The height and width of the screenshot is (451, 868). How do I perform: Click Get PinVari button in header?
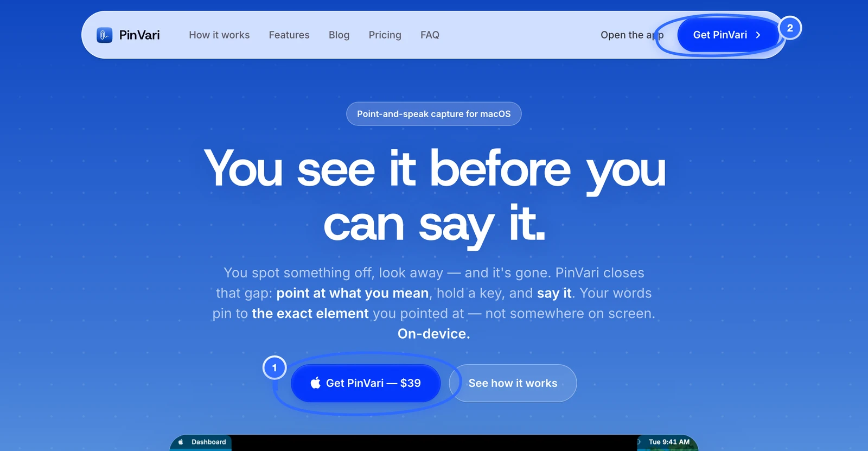727,35
